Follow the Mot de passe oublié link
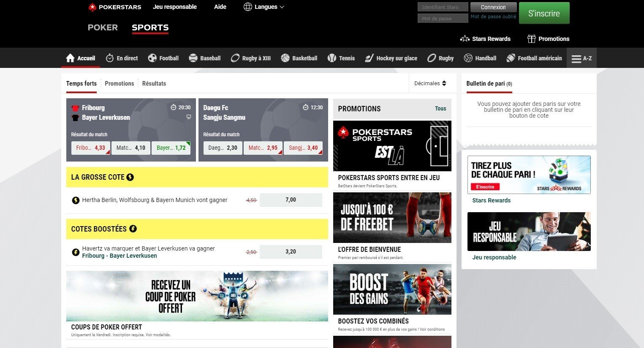 493,16
